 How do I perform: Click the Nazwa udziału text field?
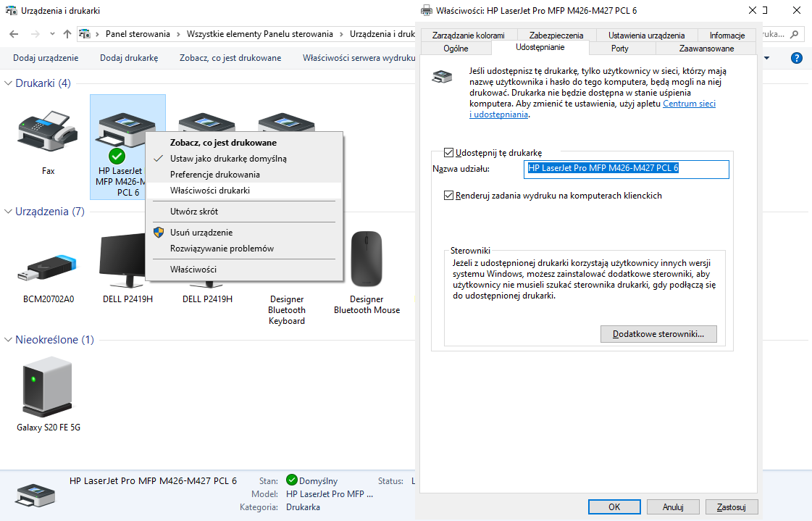pos(626,169)
